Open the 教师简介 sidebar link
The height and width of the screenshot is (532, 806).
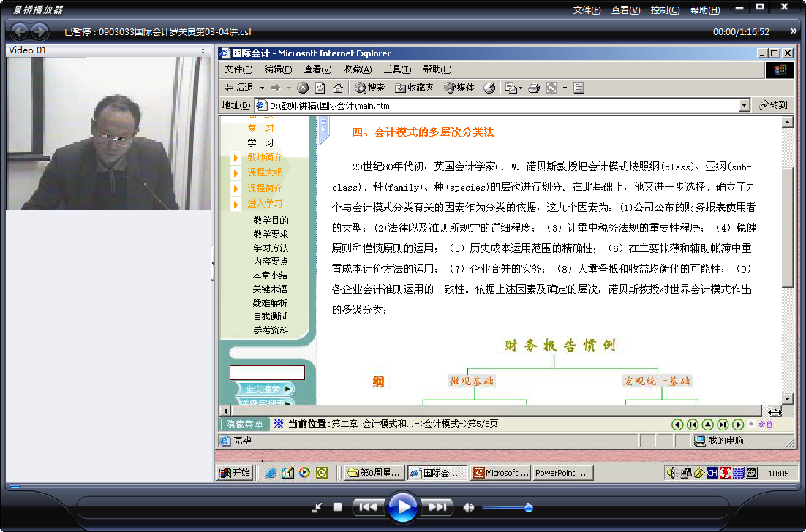coord(265,156)
